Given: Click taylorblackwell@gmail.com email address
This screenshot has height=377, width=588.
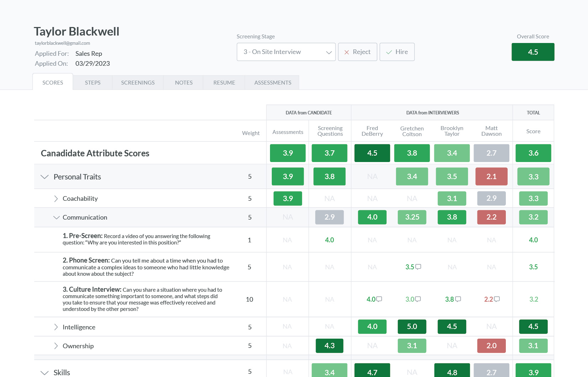Looking at the screenshot, I should point(62,43).
